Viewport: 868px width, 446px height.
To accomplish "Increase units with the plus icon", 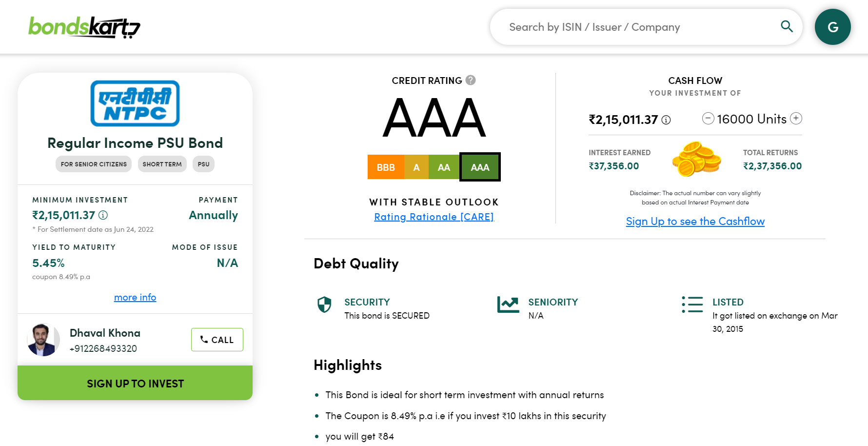I will pos(796,119).
